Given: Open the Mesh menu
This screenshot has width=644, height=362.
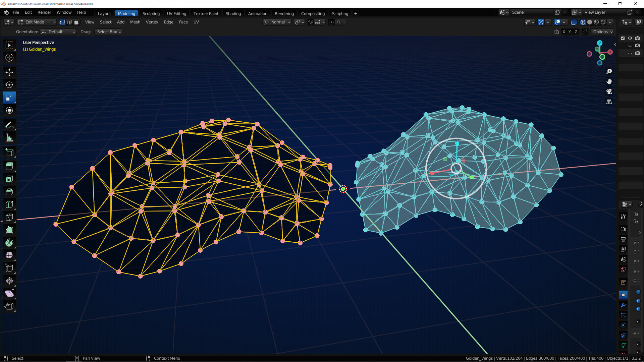Looking at the screenshot, I should coord(135,22).
